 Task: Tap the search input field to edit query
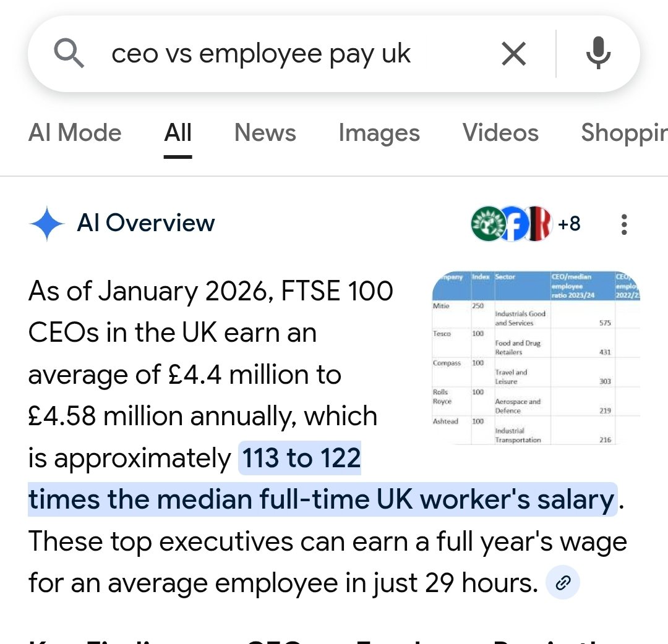coord(260,53)
